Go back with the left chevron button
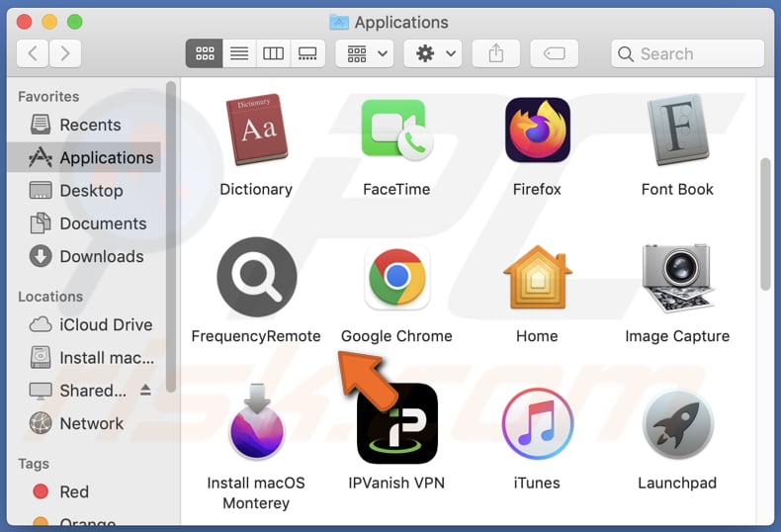This screenshot has width=781, height=532. coord(33,53)
